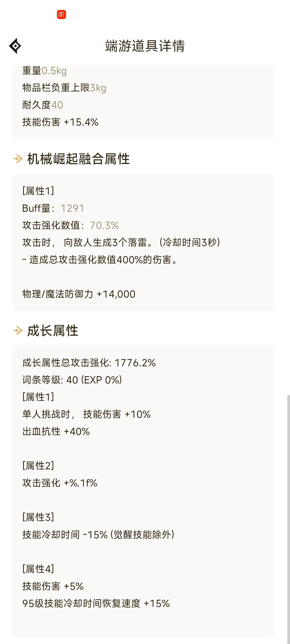The width and height of the screenshot is (290, 644).
Task: Click the vertical scrollbar on the right edge
Action: (288, 519)
